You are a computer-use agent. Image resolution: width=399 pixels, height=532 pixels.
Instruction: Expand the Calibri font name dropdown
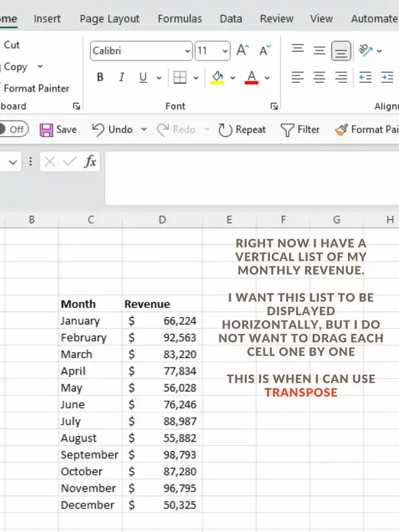[x=188, y=51]
